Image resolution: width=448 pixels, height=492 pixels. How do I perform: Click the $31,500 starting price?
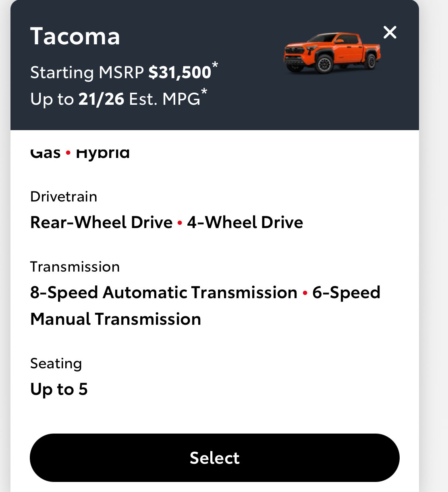click(x=180, y=73)
